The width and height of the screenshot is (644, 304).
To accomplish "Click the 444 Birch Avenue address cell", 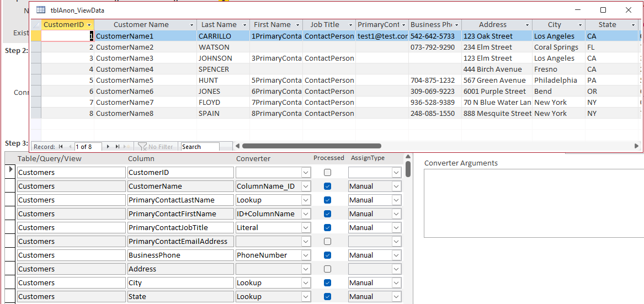I will 497,70.
